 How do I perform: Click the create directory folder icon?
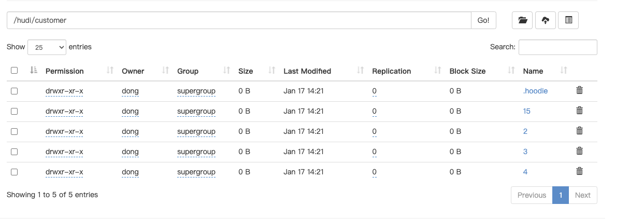[522, 20]
